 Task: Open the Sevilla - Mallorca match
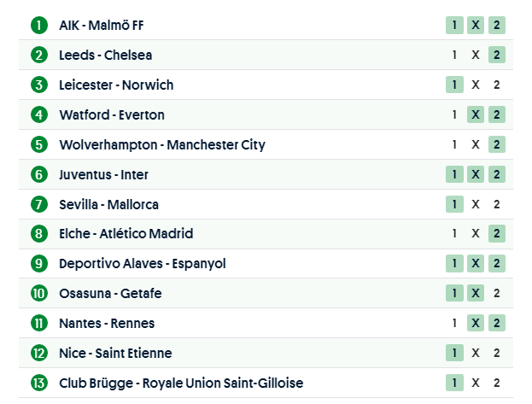click(108, 204)
